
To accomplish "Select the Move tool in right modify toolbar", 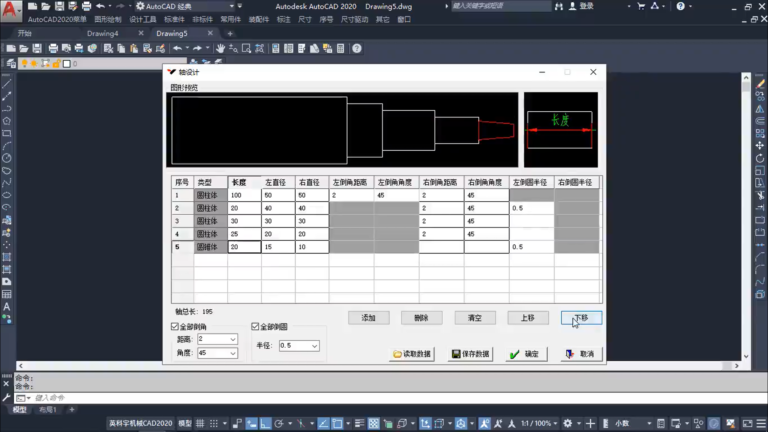I will 760,146.
